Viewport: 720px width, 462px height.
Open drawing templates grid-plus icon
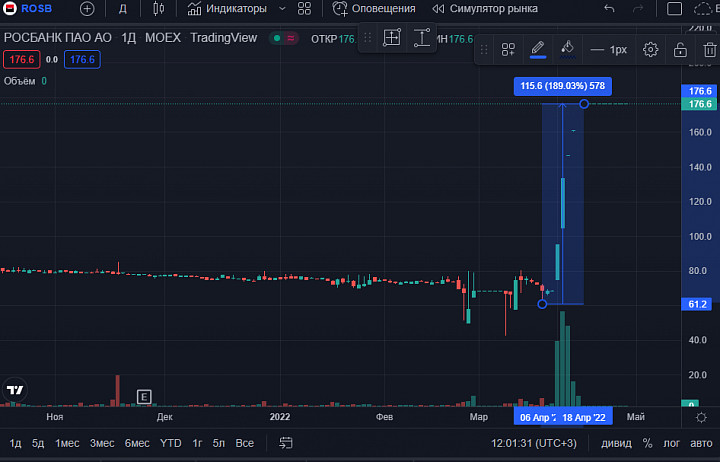508,50
